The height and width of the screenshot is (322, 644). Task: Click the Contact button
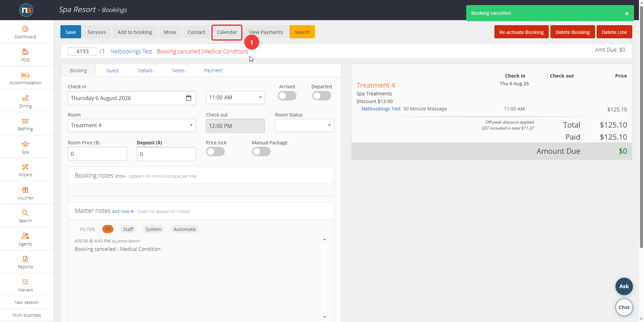[196, 32]
